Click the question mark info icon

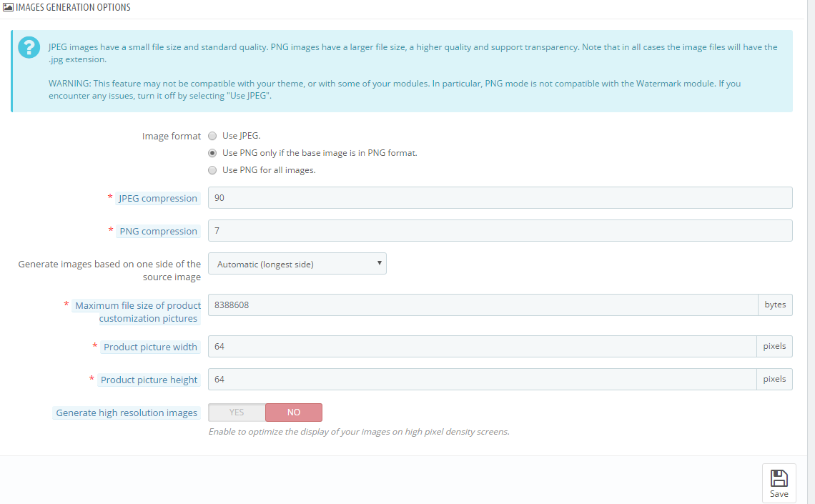29,47
